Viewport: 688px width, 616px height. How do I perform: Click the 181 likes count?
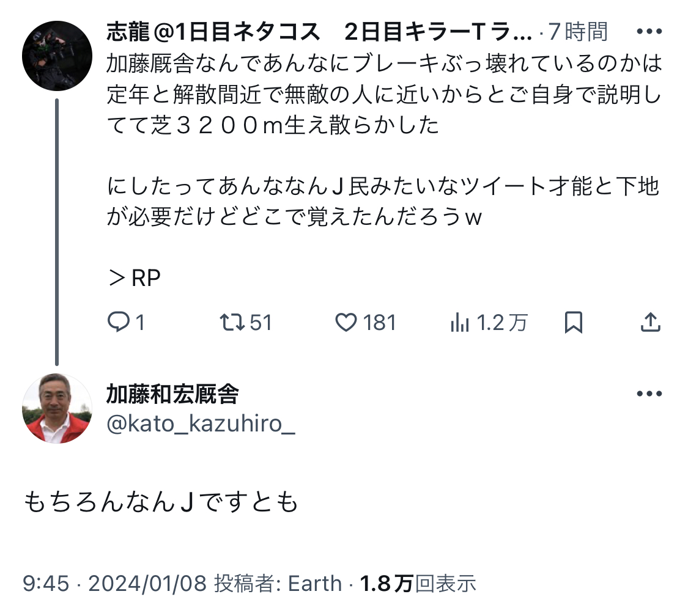click(380, 322)
